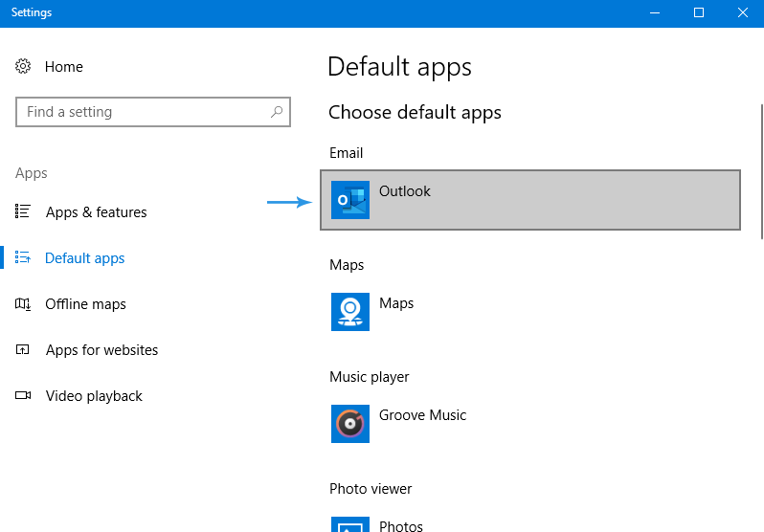764x532 pixels.
Task: Click the 'Maps' category label above the Maps app
Action: (x=347, y=265)
